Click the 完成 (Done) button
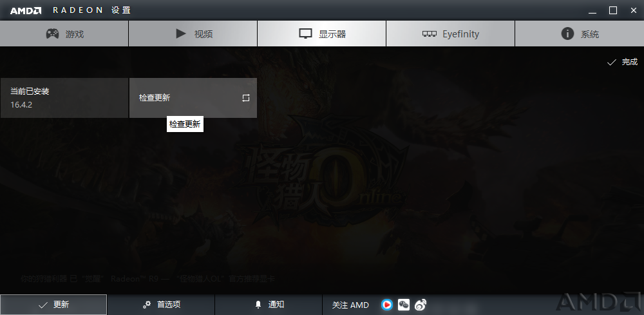 622,62
